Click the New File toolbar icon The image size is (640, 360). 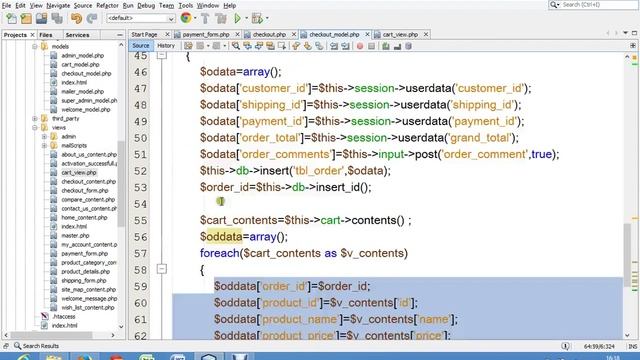point(11,18)
